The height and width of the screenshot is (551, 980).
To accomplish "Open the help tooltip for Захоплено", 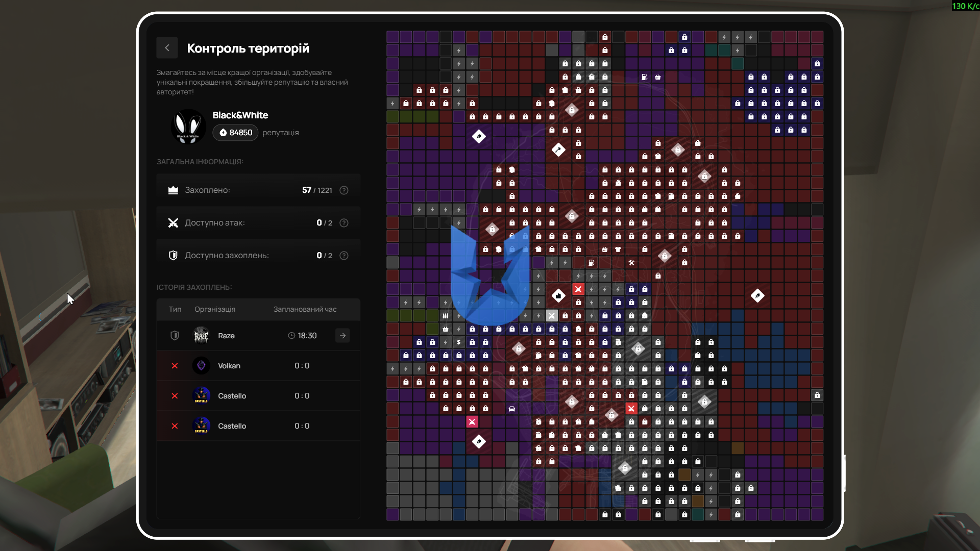I will pyautogui.click(x=344, y=190).
